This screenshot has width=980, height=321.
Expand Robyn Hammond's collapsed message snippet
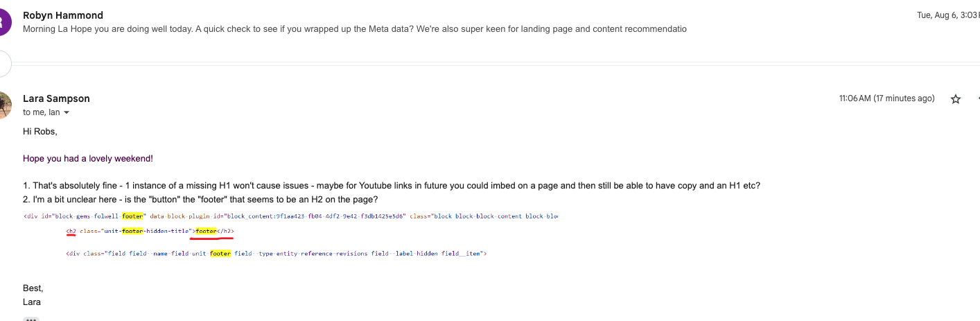(354, 29)
